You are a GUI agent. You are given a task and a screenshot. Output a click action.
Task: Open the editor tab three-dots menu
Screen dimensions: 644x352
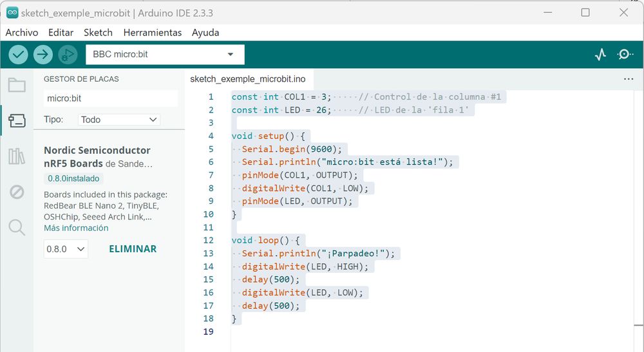pyautogui.click(x=629, y=79)
